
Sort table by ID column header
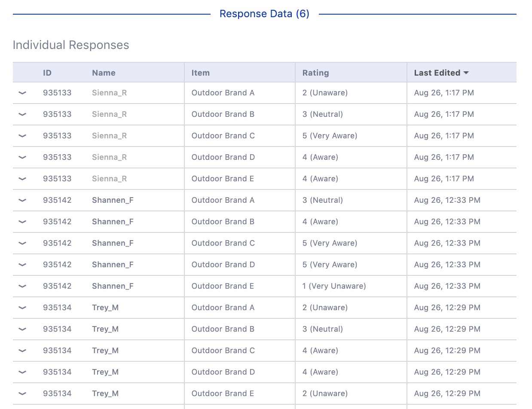click(47, 73)
